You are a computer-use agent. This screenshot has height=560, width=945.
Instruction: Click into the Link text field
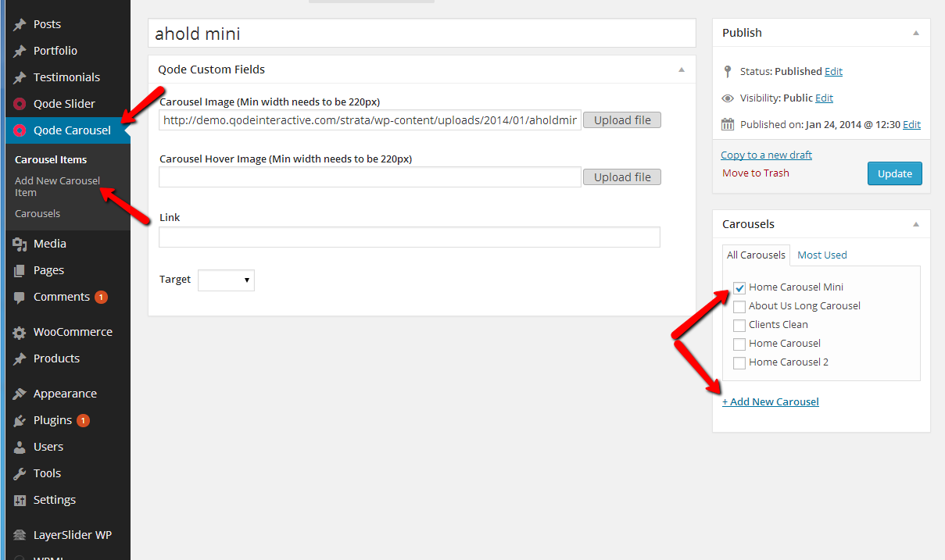click(409, 237)
